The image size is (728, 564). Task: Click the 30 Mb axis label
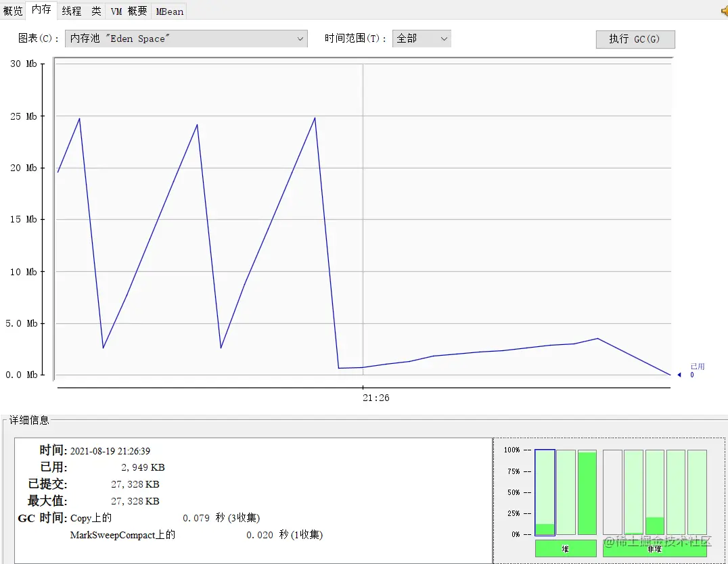(23, 64)
